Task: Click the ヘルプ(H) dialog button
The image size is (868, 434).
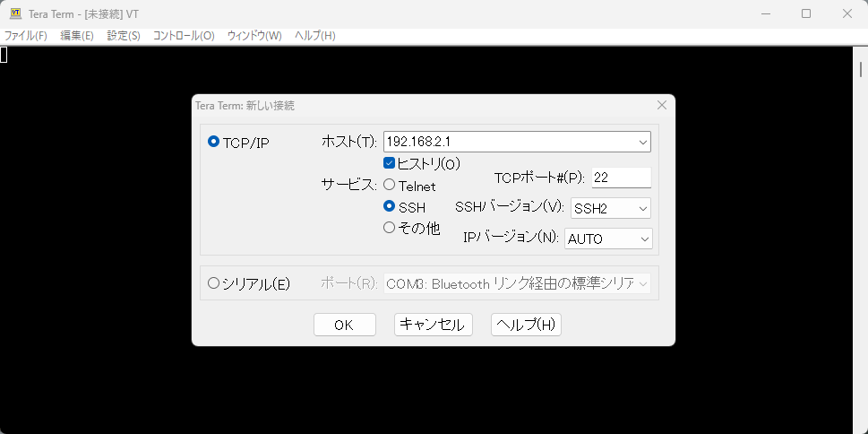Action: click(526, 325)
